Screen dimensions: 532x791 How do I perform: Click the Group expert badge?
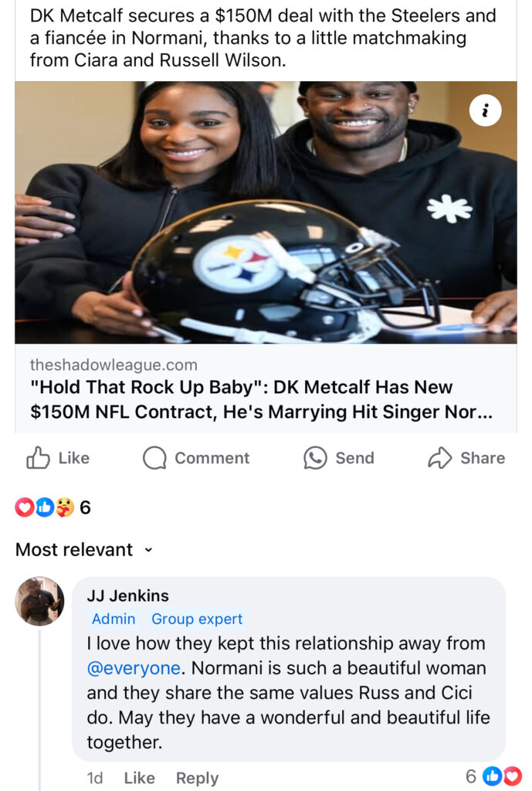click(x=197, y=619)
